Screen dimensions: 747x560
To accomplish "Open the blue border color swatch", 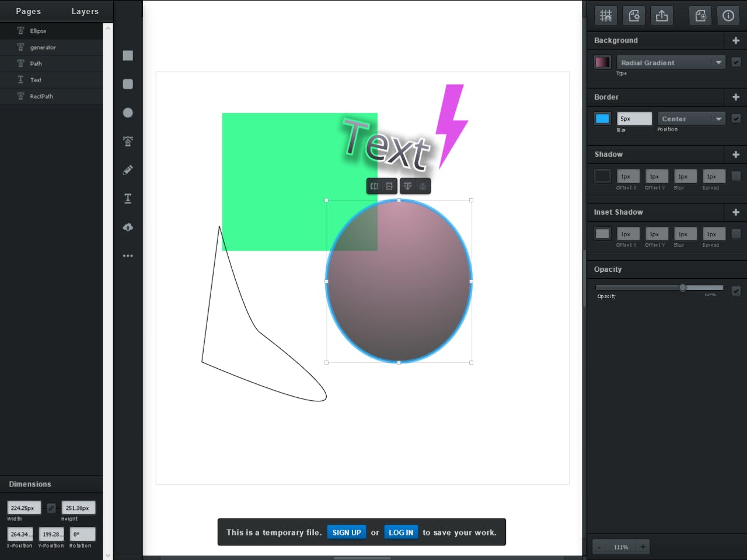I will 602,118.
